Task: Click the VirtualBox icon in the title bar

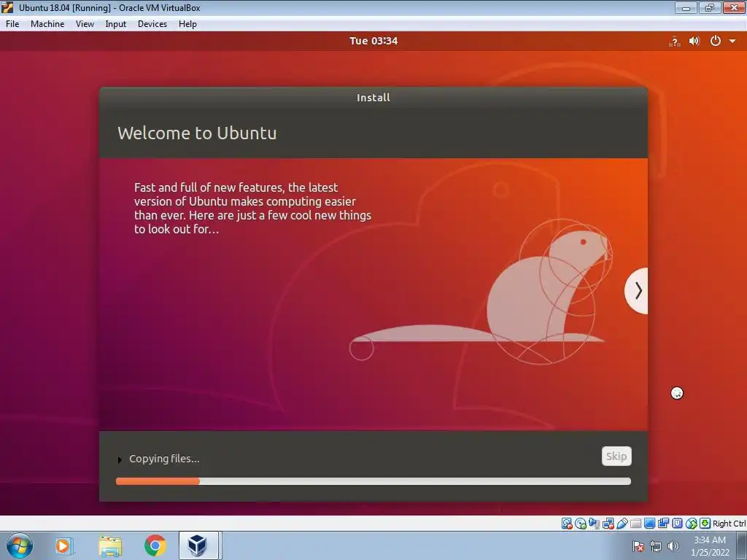Action: tap(7, 7)
